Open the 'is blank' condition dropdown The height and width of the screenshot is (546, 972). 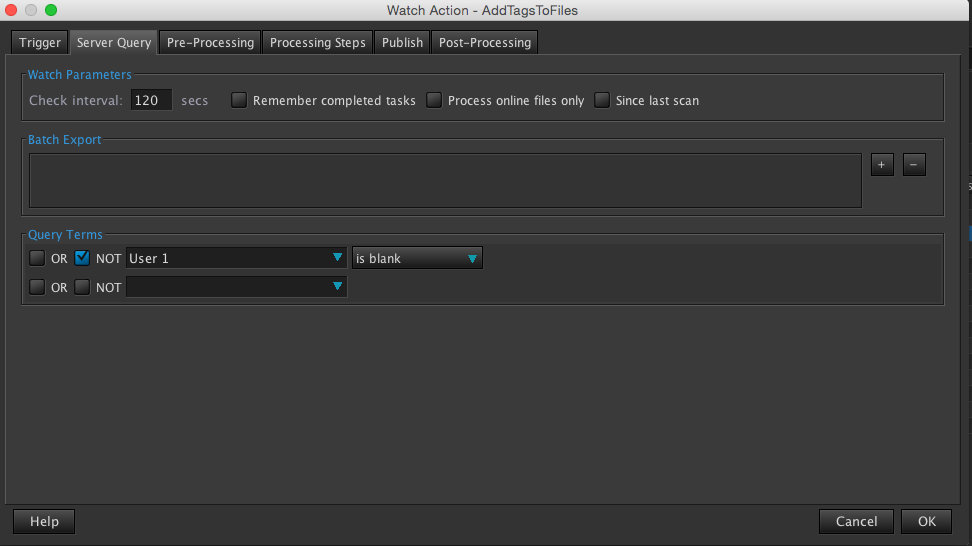(417, 258)
